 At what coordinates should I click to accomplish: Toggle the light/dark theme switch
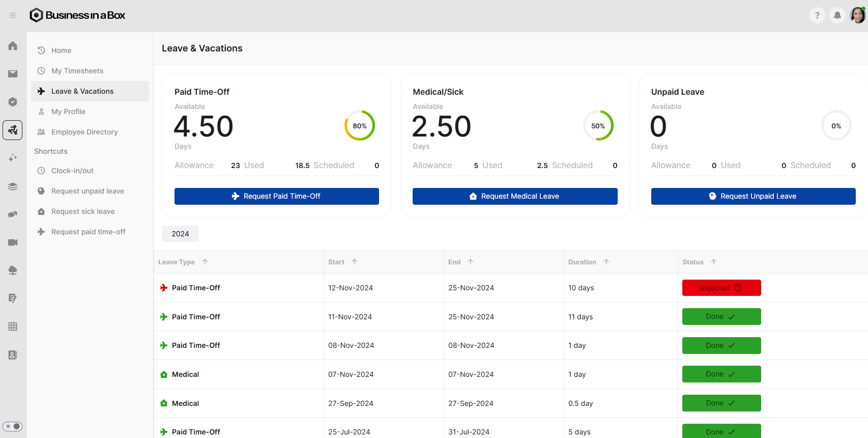[13, 426]
